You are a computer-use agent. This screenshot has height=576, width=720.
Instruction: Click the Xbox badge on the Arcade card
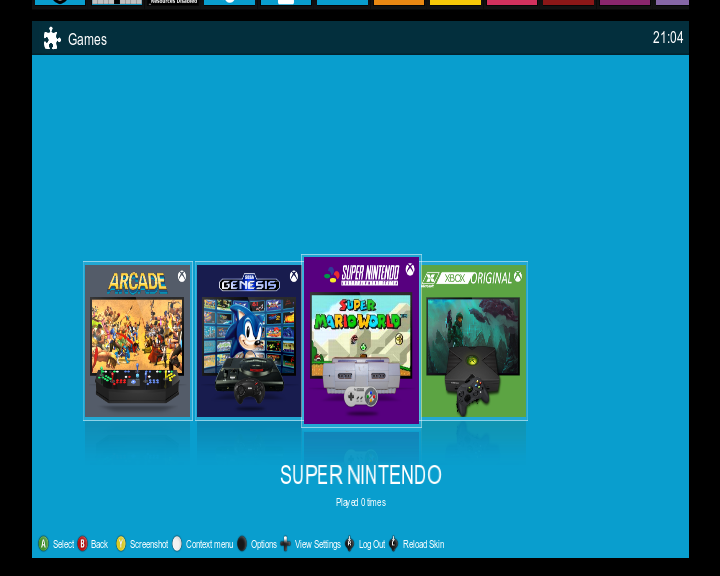182,276
